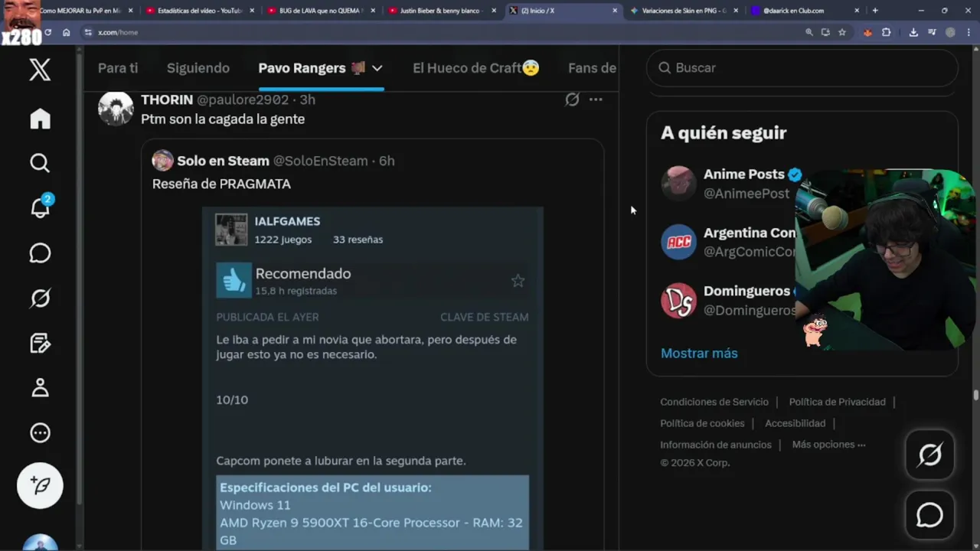
Task: Open the sidebar Articles icon
Action: point(40,343)
